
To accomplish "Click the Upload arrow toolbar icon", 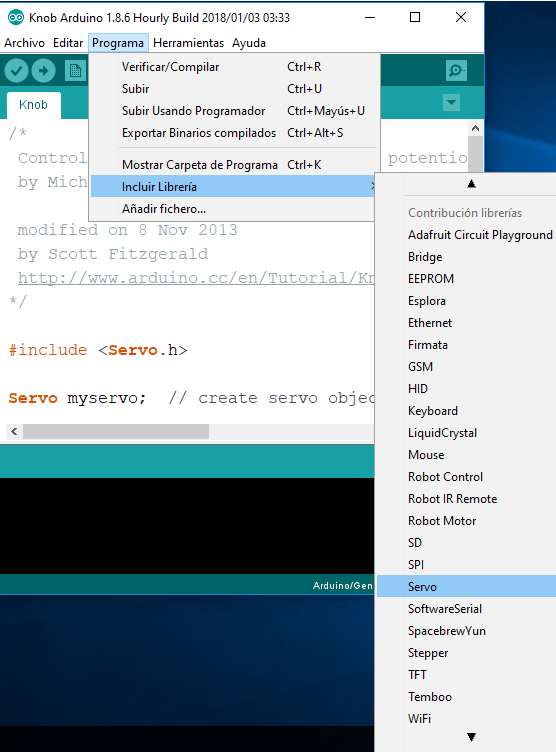I will click(x=43, y=71).
